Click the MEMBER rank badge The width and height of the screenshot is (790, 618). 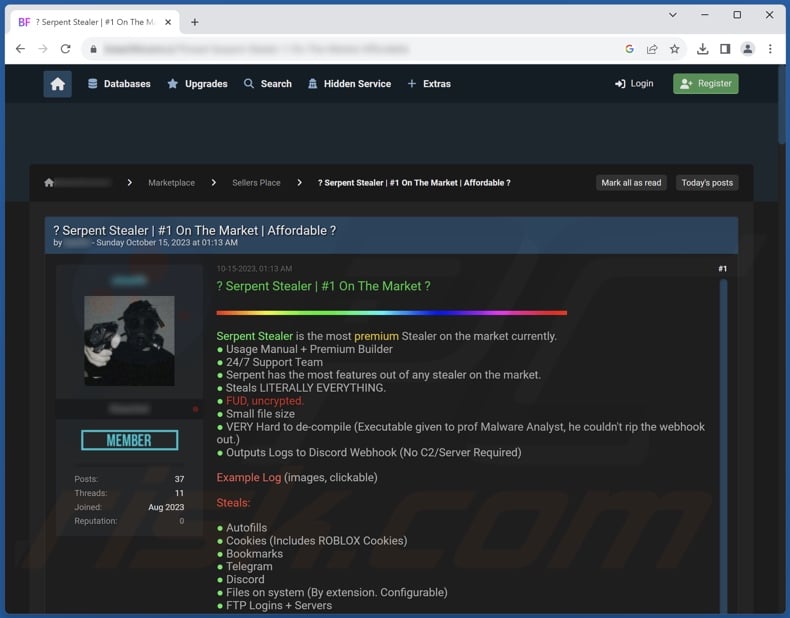tap(129, 440)
